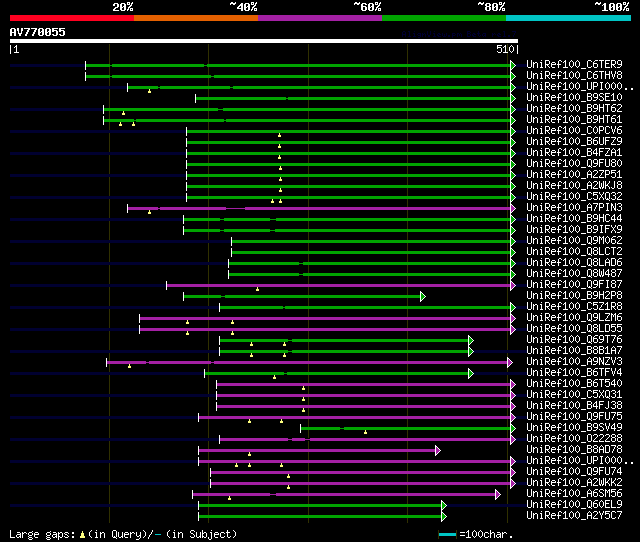Open the UniRef100_Q9FU75 hit label

pyautogui.click(x=574, y=417)
